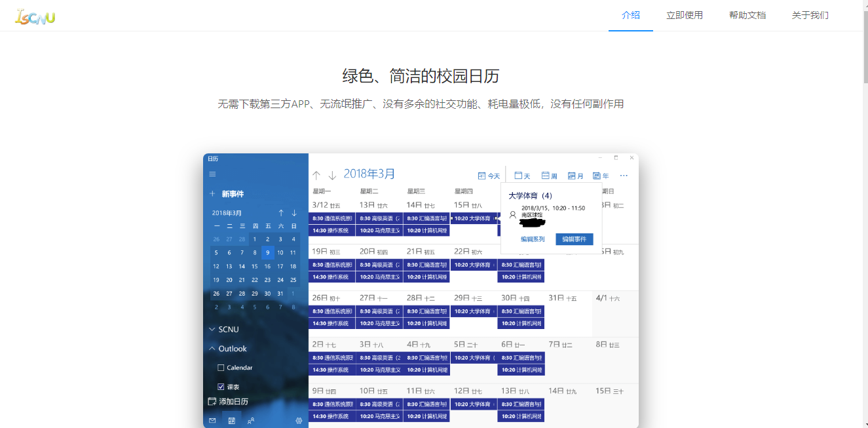The image size is (868, 428).
Task: Open the 立即使用 tab
Action: (685, 15)
